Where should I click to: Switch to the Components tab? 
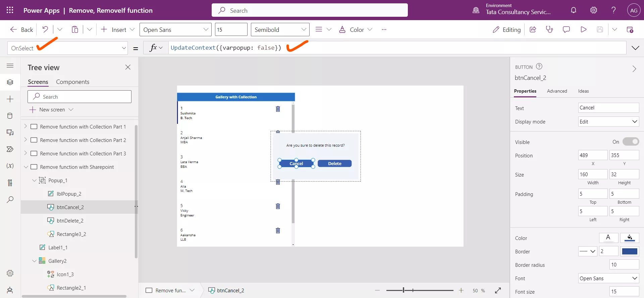tap(72, 82)
